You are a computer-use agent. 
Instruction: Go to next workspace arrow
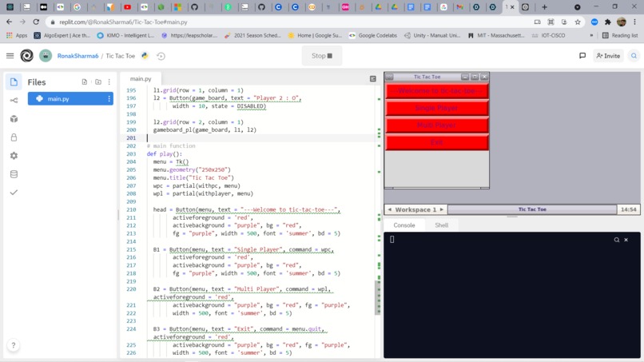pyautogui.click(x=442, y=209)
